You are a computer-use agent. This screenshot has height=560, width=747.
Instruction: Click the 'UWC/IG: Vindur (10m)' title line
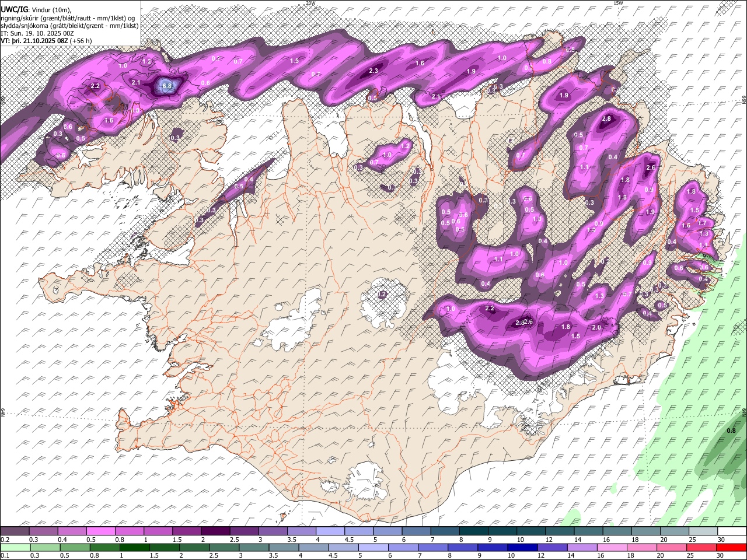tap(36, 9)
